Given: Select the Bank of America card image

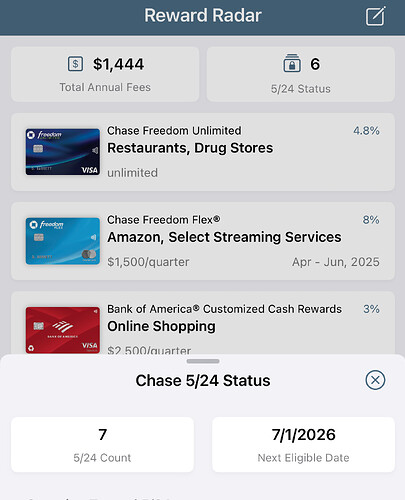Looking at the screenshot, I should (63, 330).
